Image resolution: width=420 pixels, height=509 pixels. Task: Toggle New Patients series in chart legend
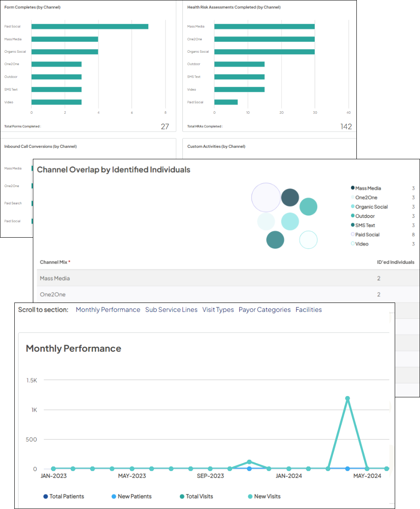click(131, 496)
